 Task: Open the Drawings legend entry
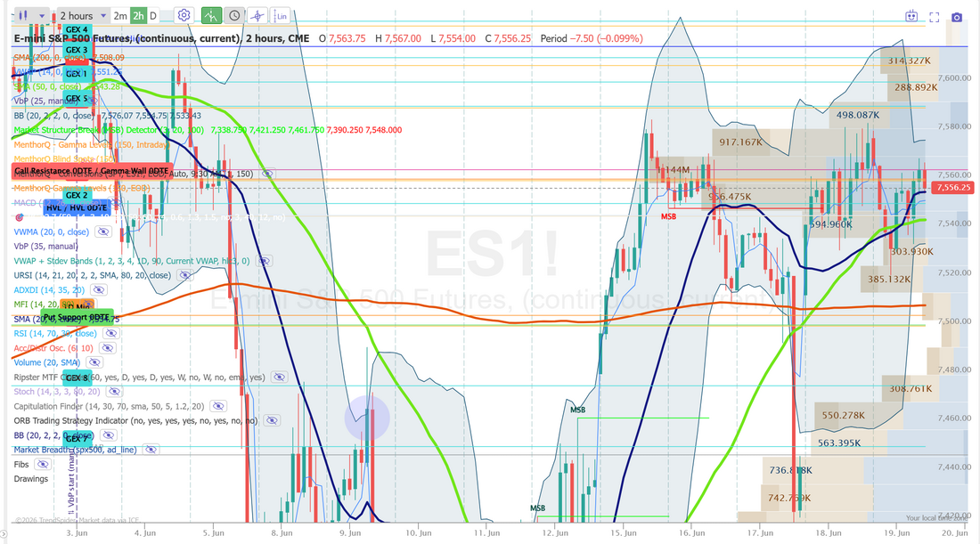tap(31, 479)
